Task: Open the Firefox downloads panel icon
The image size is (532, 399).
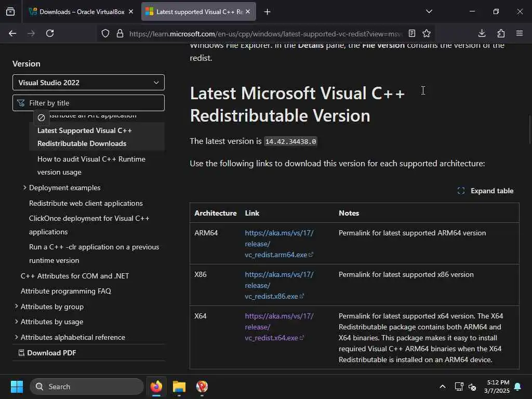Action: [x=482, y=33]
